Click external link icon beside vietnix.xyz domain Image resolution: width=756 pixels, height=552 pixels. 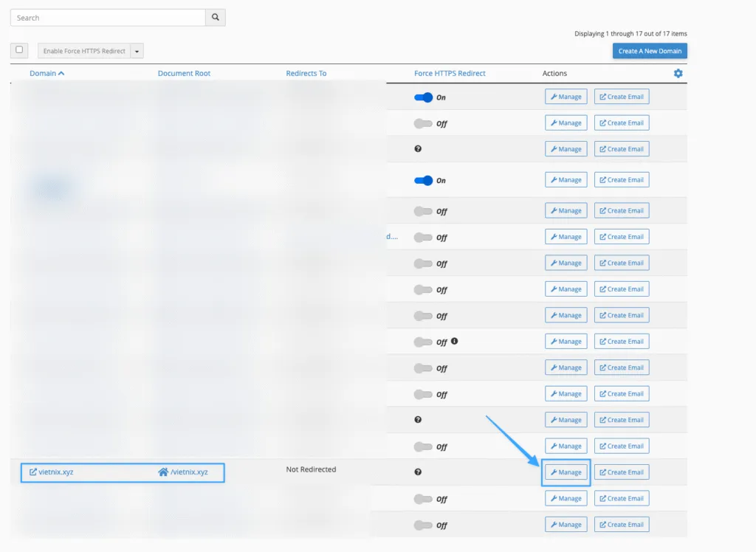pyautogui.click(x=33, y=472)
